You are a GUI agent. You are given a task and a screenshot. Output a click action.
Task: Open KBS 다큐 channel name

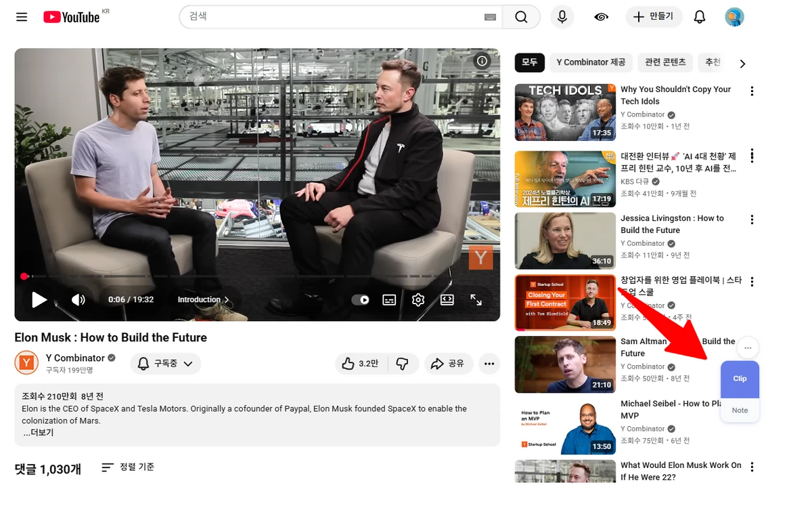(x=635, y=182)
